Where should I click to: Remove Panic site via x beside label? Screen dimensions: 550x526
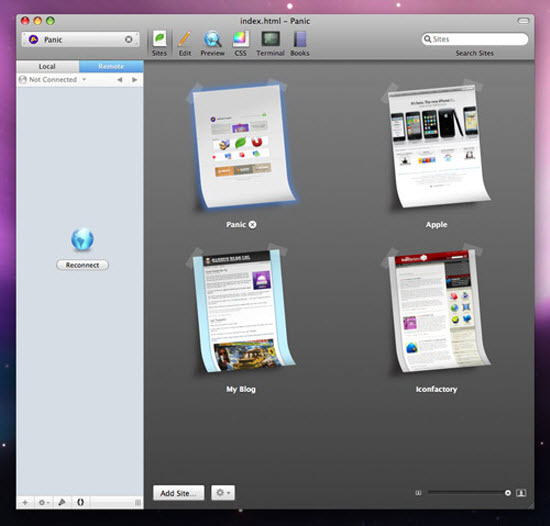coord(252,225)
